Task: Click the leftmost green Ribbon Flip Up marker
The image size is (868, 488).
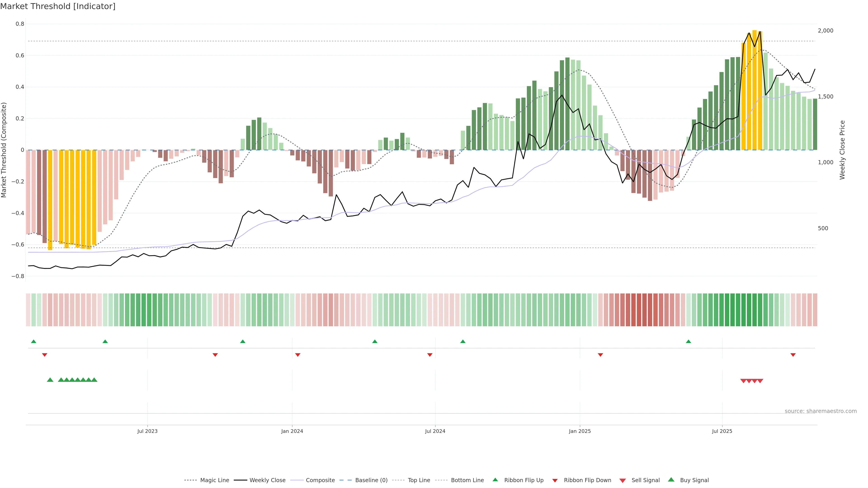Action: [33, 342]
